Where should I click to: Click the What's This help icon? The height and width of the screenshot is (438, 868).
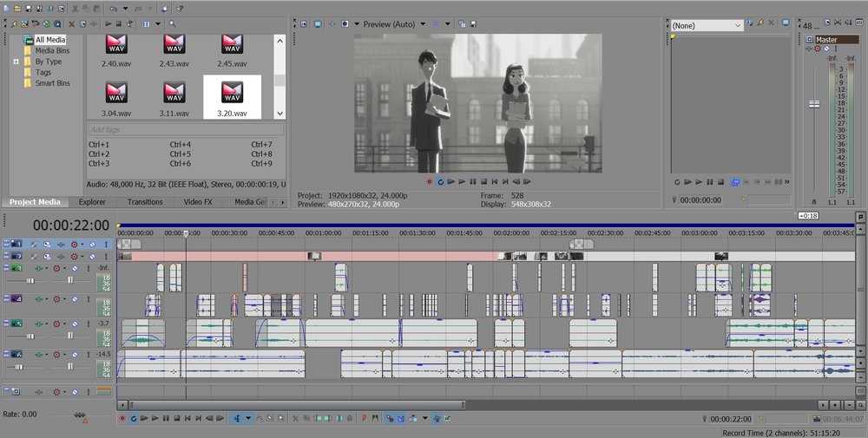click(180, 9)
